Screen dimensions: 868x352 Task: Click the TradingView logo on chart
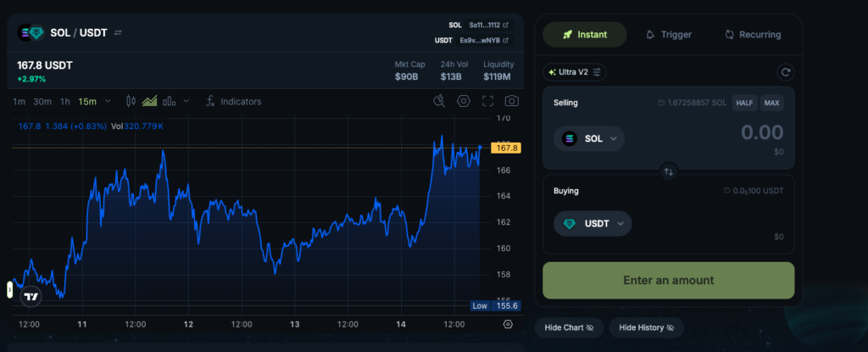pyautogui.click(x=31, y=297)
